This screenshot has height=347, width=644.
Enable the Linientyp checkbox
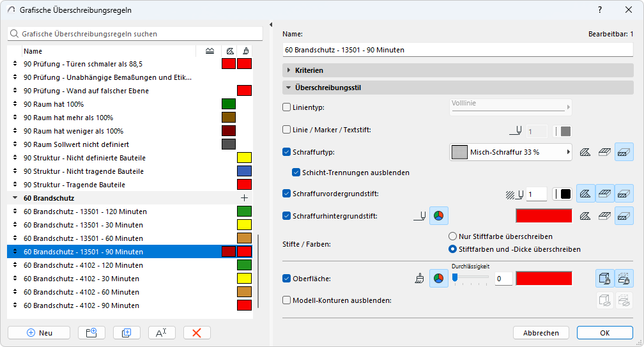tap(287, 107)
